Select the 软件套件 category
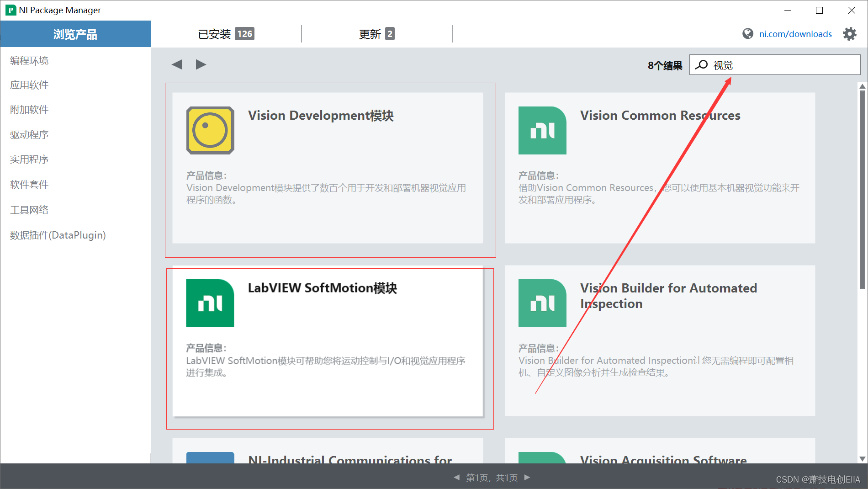868x489 pixels. (x=29, y=185)
